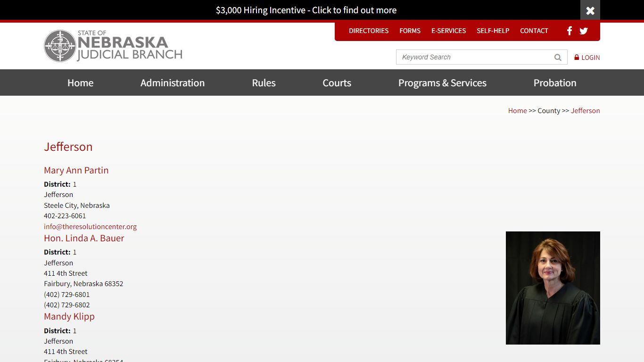
Task: Open the FORMS menu item
Action: 410,31
